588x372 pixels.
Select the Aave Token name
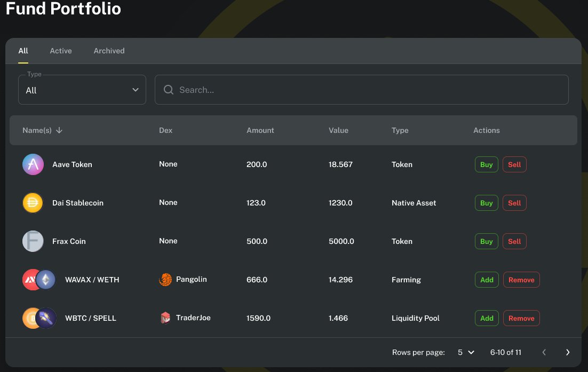[72, 164]
